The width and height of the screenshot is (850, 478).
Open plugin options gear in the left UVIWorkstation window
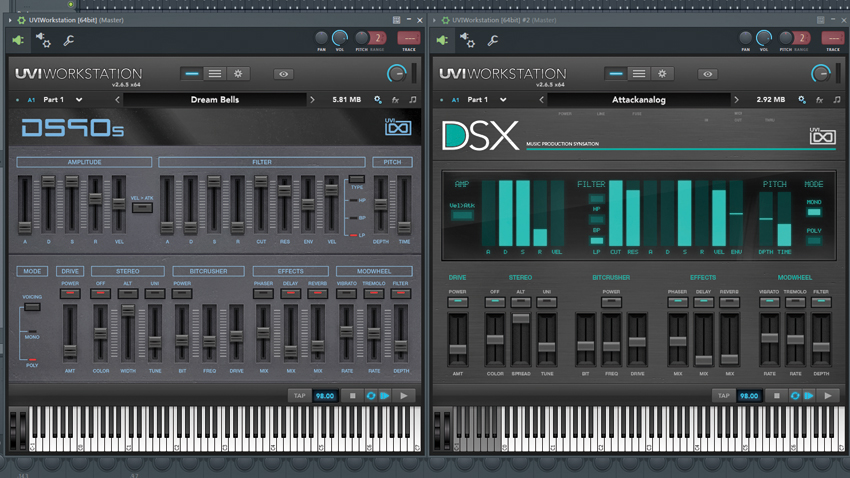click(x=43, y=40)
